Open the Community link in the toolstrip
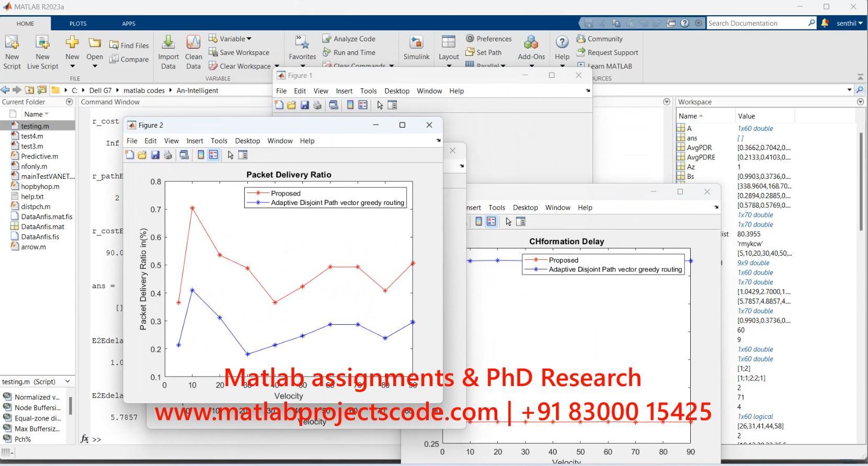Image resolution: width=868 pixels, height=466 pixels. tap(600, 39)
